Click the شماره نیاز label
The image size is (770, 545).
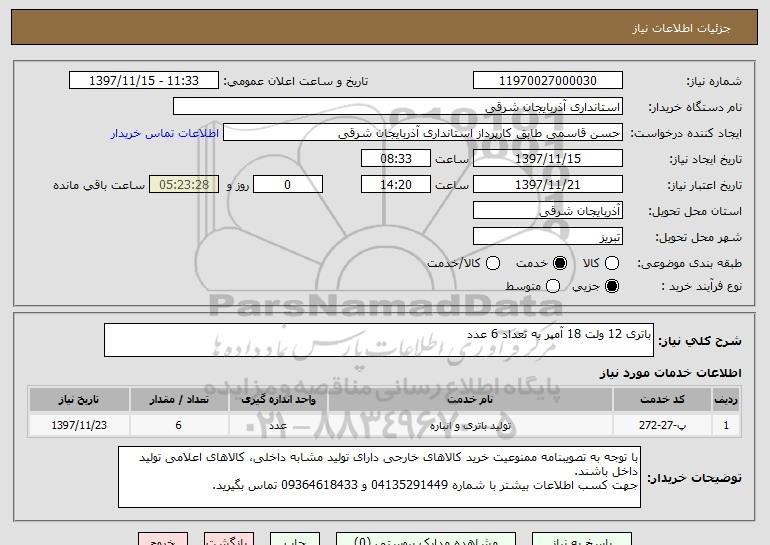coord(714,81)
